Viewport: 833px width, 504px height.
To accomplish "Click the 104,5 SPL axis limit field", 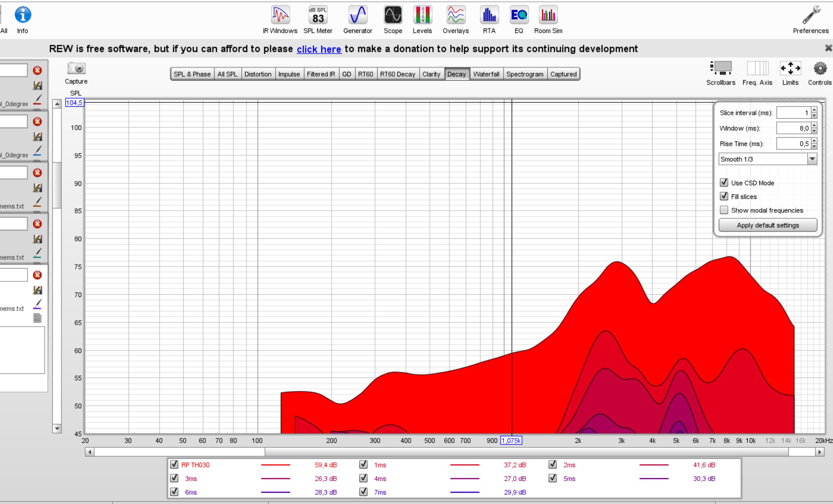I will [74, 103].
